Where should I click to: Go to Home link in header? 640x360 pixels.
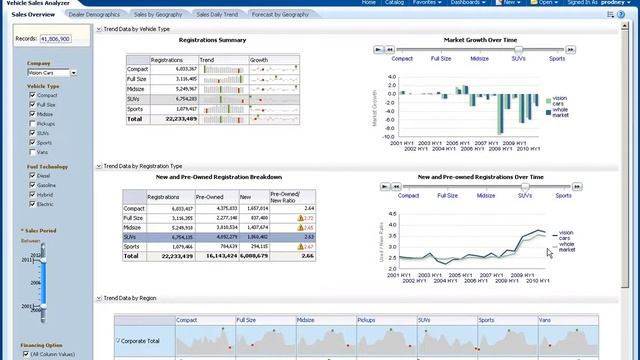point(369,2)
